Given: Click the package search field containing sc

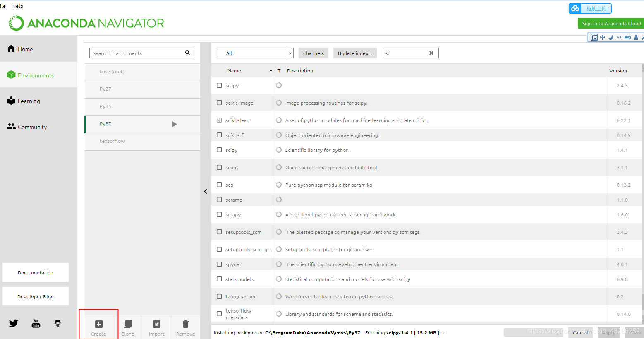Looking at the screenshot, I should (x=410, y=53).
